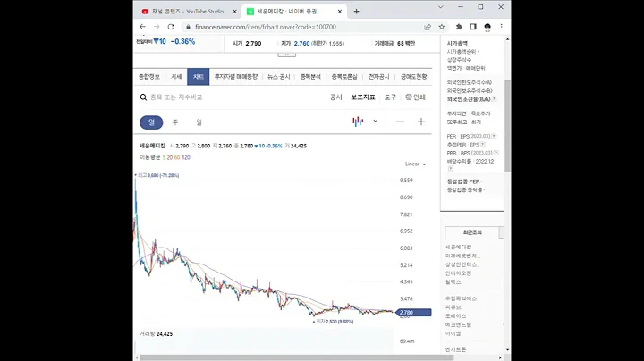Open the 뉴스·공시 tab
The height and width of the screenshot is (361, 644).
(278, 77)
